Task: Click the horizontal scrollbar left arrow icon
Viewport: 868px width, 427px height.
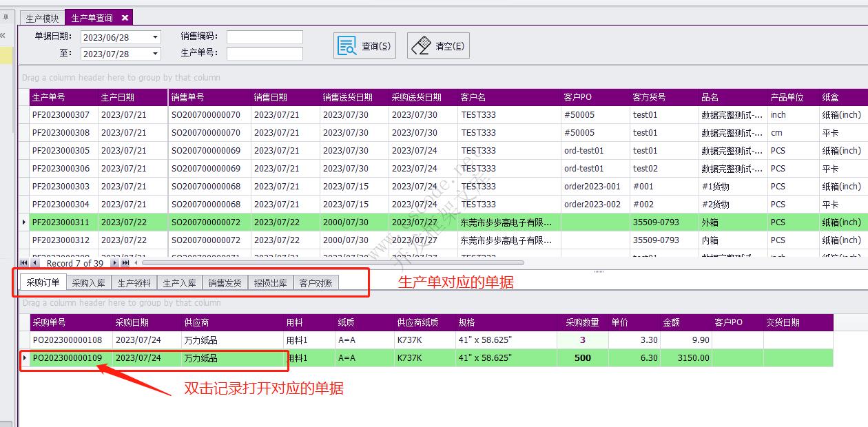Action: point(137,263)
